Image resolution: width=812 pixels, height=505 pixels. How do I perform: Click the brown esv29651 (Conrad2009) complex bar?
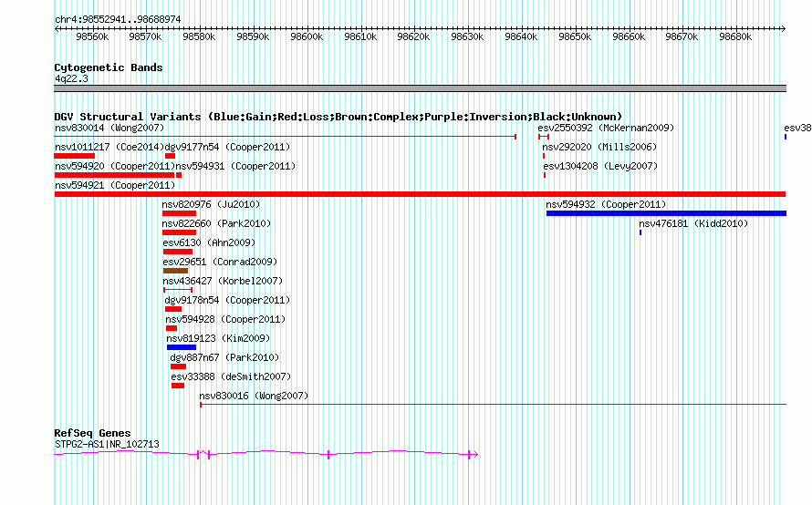click(175, 271)
